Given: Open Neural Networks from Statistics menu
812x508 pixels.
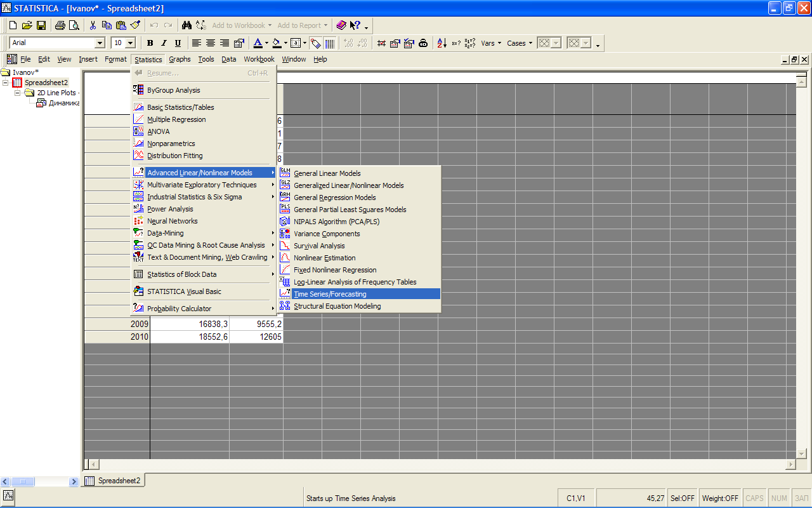Looking at the screenshot, I should tap(204, 221).
